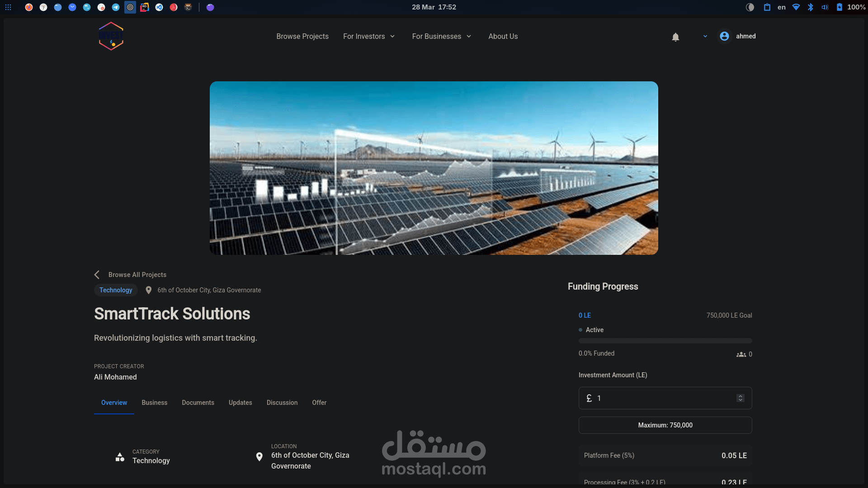The width and height of the screenshot is (868, 488).
Task: Toggle the night mode half-moon icon
Action: (x=750, y=7)
